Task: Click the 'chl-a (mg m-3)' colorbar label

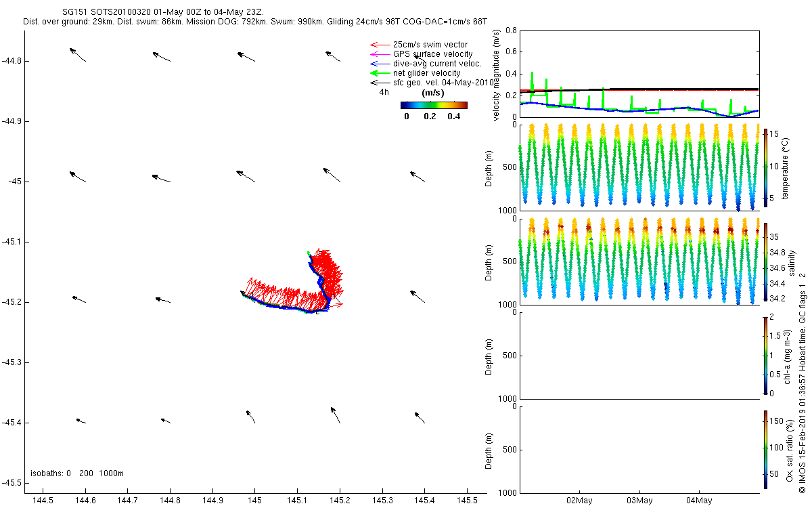Action: [x=788, y=356]
